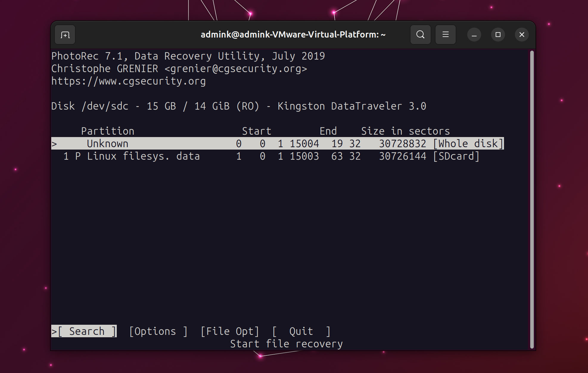
Task: Choose the File Opt menu entry
Action: click(230, 331)
